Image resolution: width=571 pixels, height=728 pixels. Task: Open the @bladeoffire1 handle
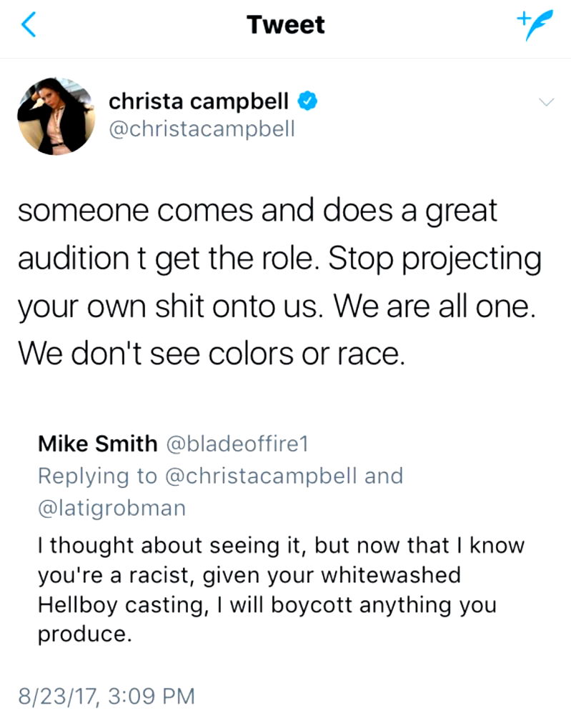tap(237, 444)
